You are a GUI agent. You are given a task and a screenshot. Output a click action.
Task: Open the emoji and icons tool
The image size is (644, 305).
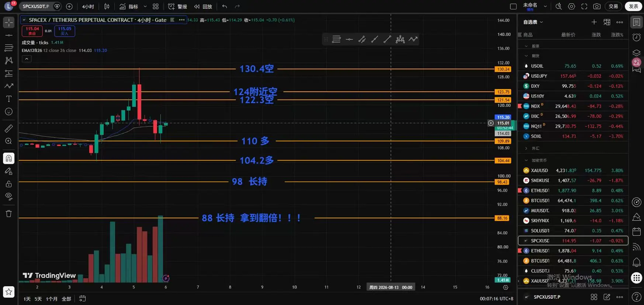click(x=9, y=112)
